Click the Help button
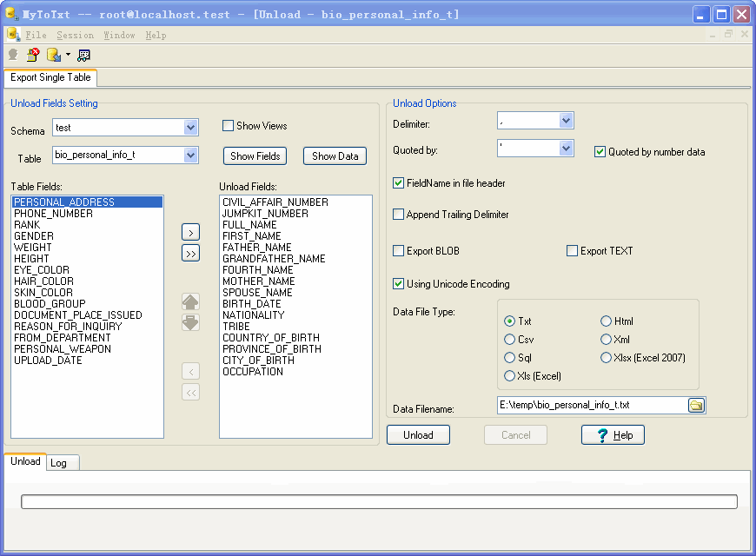The height and width of the screenshot is (556, 756). [x=613, y=435]
